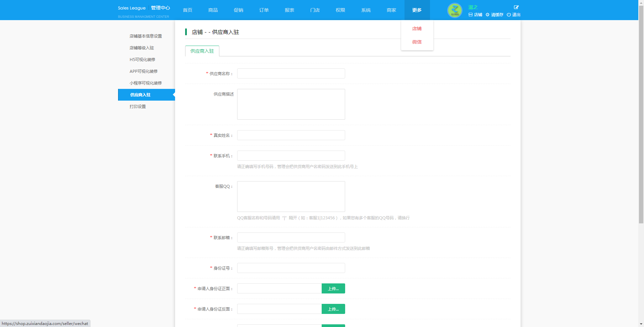Viewport: 644px width, 327px height.
Task: Open the 权限 top menu
Action: tap(340, 10)
